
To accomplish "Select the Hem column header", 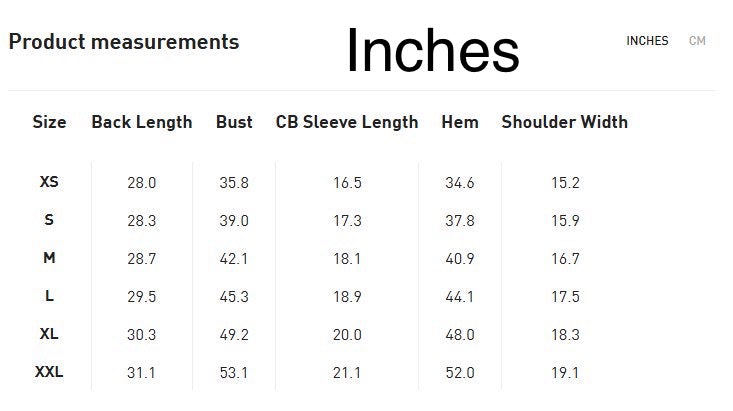I will click(460, 122).
